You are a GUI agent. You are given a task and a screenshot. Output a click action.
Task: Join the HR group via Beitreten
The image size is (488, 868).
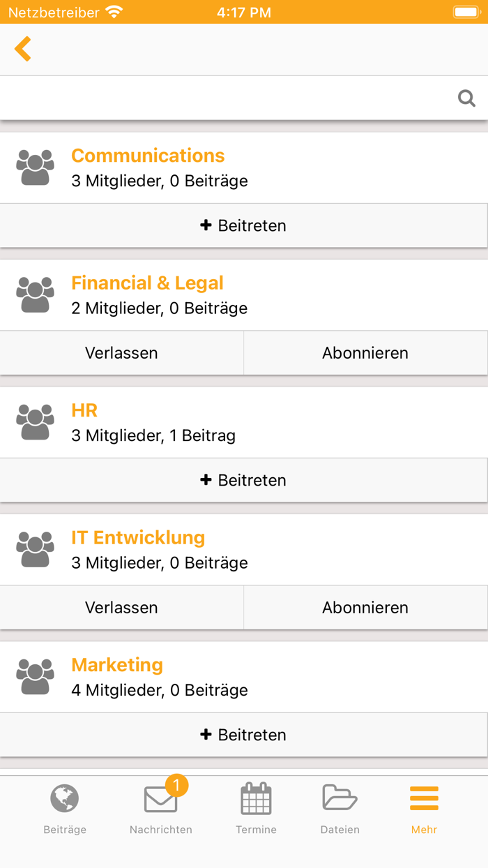tap(243, 481)
